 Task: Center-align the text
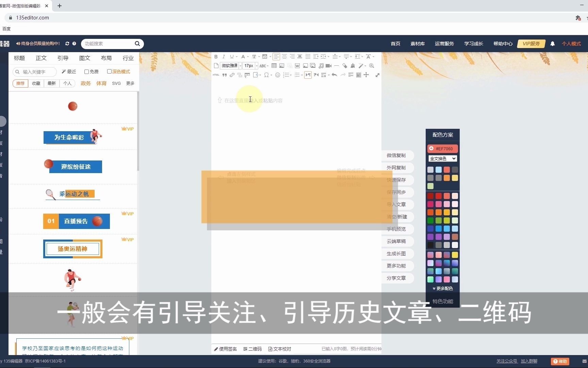284,57
